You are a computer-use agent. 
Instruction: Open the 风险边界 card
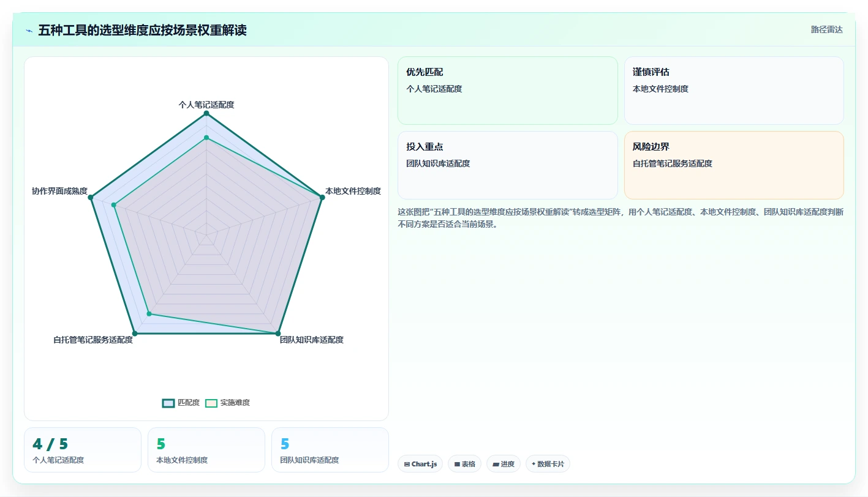point(734,165)
